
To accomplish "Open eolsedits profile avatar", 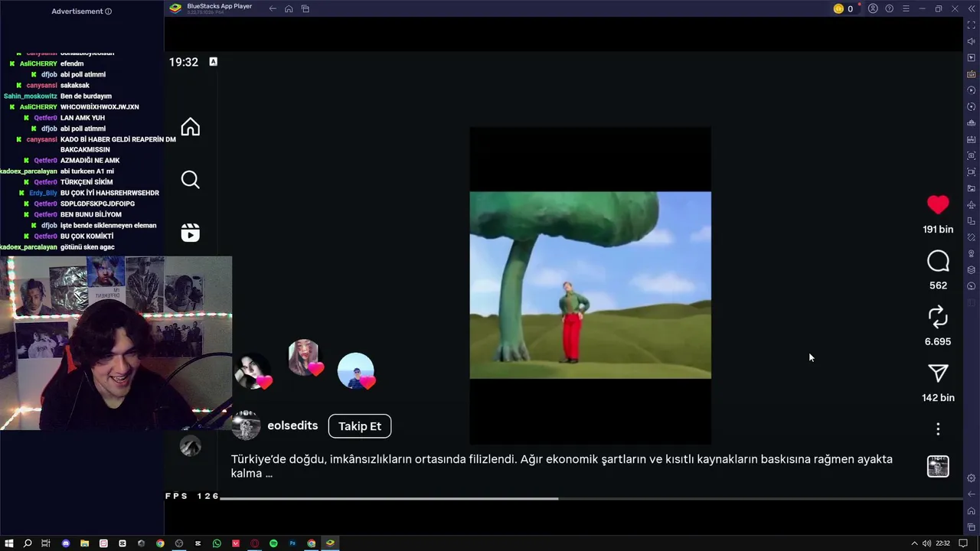I will [246, 425].
